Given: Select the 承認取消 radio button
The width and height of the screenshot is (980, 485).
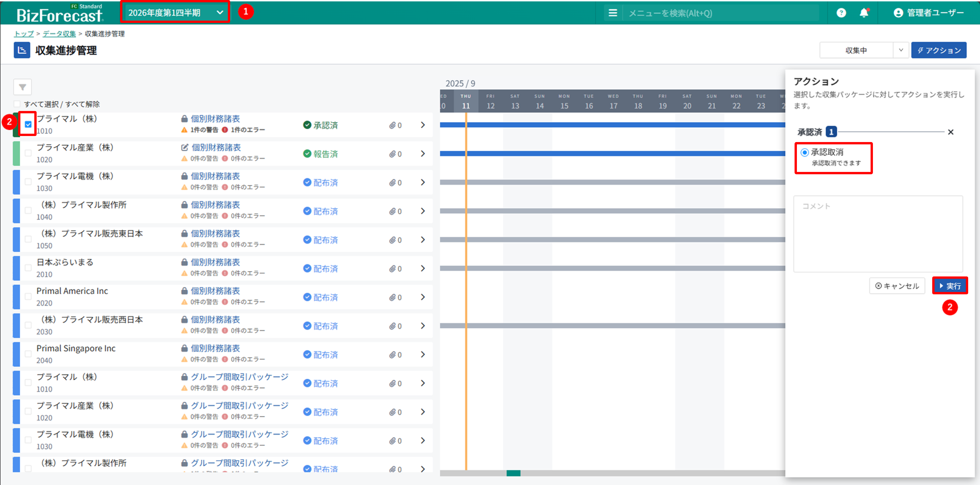Looking at the screenshot, I should 805,152.
